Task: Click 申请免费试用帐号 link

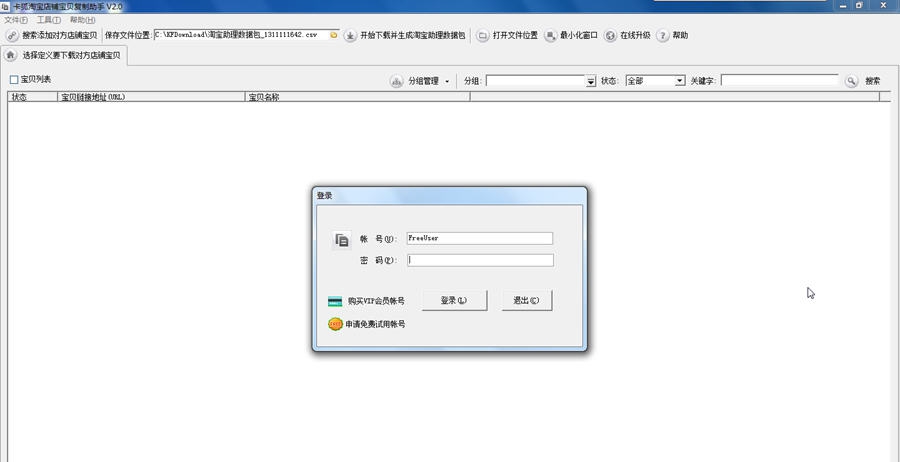Action: tap(375, 324)
